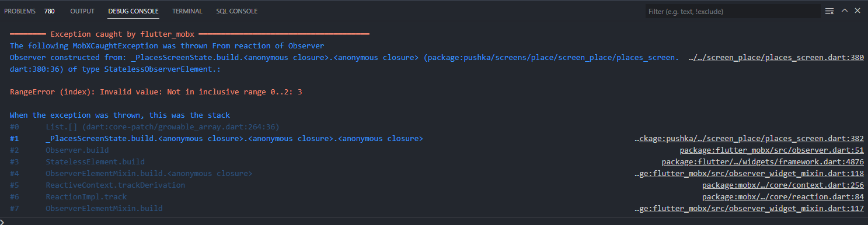This screenshot has width=868, height=225.
Task: Open observer_widget_mixin.dart:117 link
Action: coord(750,209)
